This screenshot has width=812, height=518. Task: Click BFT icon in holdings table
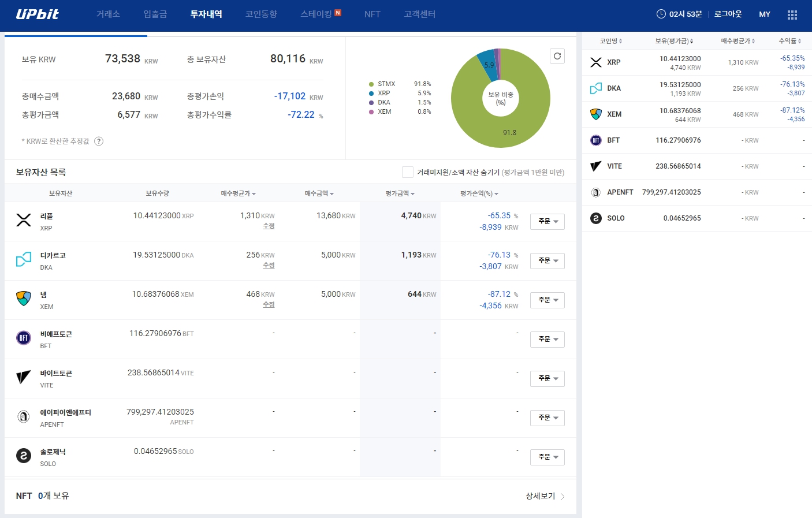pyautogui.click(x=24, y=338)
